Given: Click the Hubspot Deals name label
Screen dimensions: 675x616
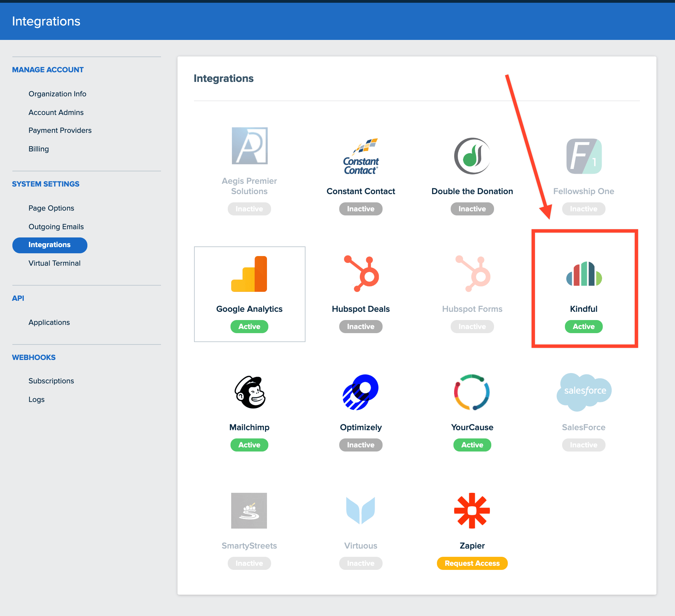Looking at the screenshot, I should [361, 309].
